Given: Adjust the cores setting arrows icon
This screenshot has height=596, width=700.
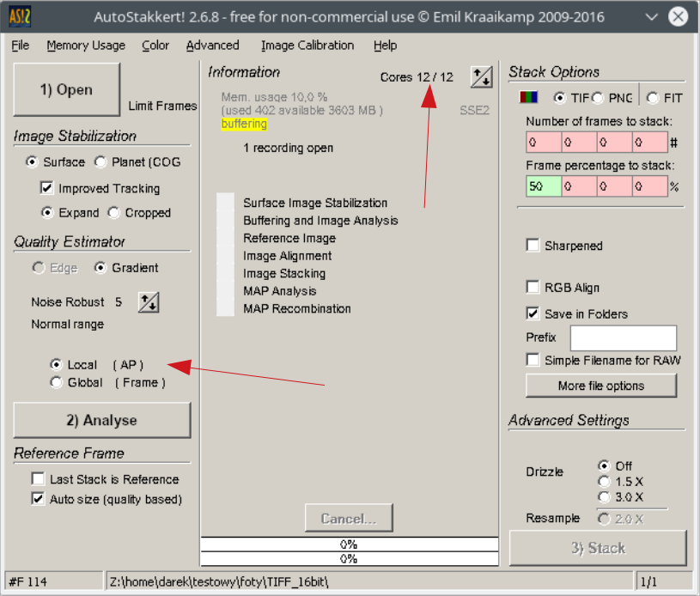Looking at the screenshot, I should (x=482, y=76).
